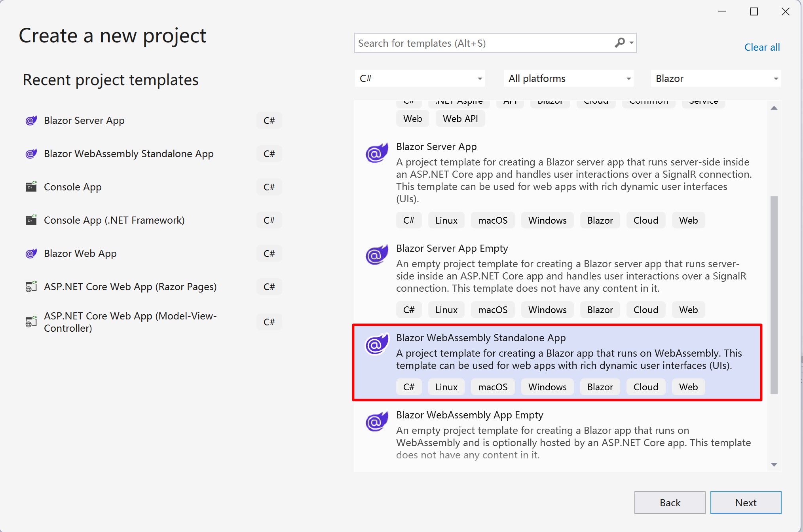Click ASP.NET Core Web App (Razor Pages) icon
Screen dimensions: 803x532
(31, 287)
